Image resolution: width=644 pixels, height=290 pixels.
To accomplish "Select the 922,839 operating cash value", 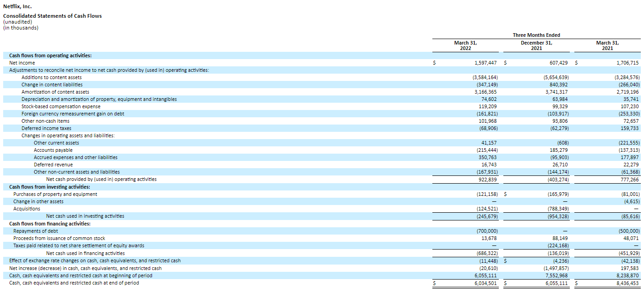I will click(x=488, y=179).
